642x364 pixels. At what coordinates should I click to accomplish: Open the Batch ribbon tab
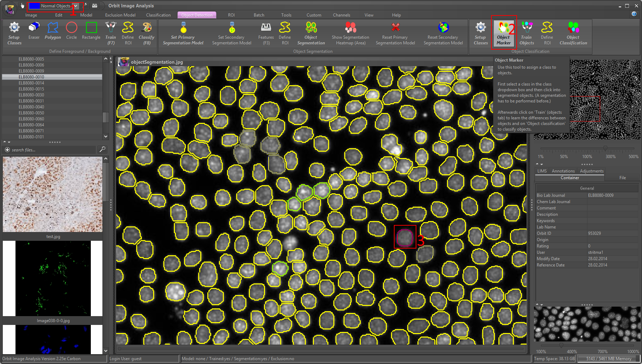pyautogui.click(x=259, y=15)
